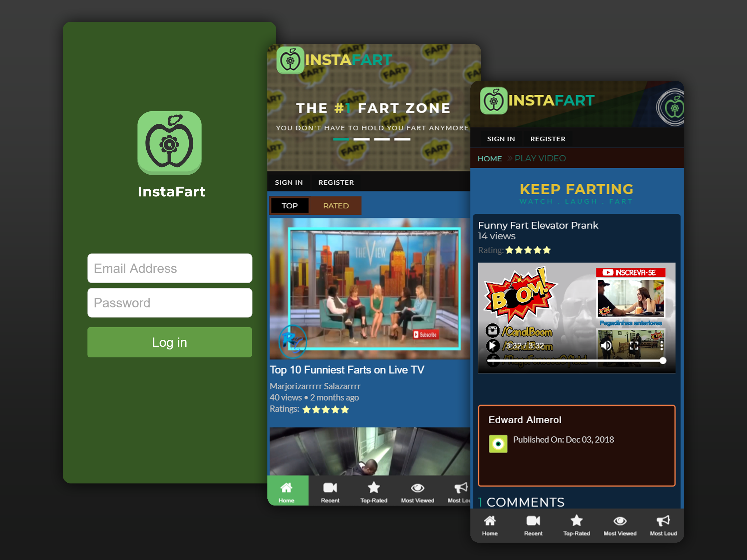Focus the Email Address field

170,268
